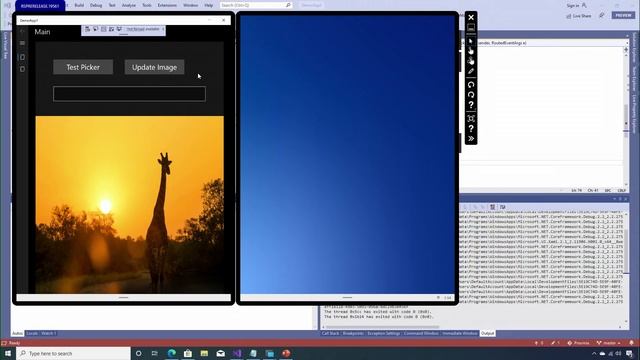Select first page icon in DemoApp sidebar
Image resolution: width=640 pixels, height=360 pixels.
tap(22, 57)
